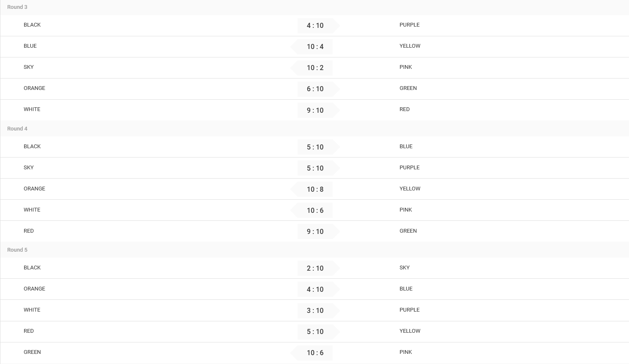Image resolution: width=629 pixels, height=364 pixels.
Task: Select team PURPLE in Round 3 first match
Action: point(410,25)
